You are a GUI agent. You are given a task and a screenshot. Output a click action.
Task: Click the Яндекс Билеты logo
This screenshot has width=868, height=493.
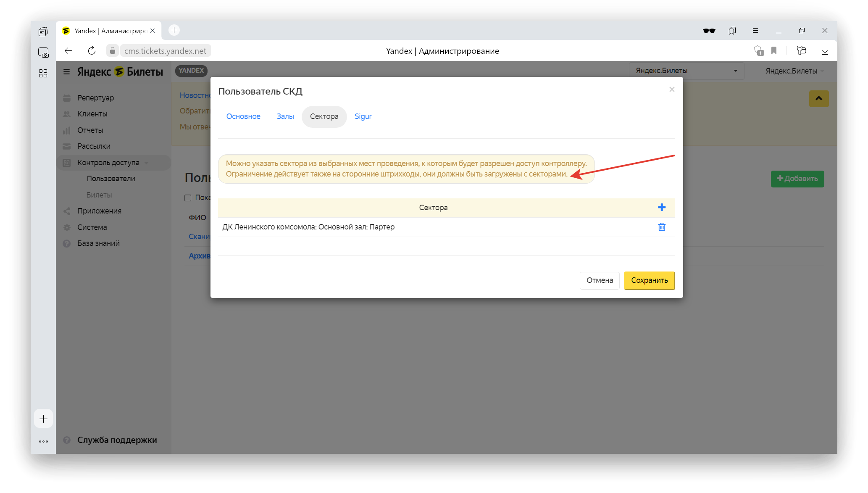point(120,71)
